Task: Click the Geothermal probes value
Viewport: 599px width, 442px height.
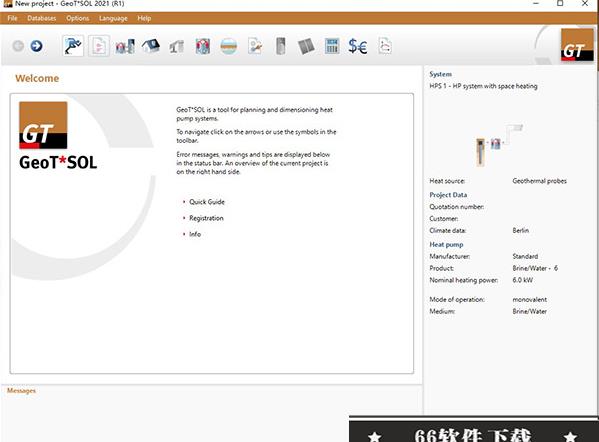Action: [x=539, y=181]
